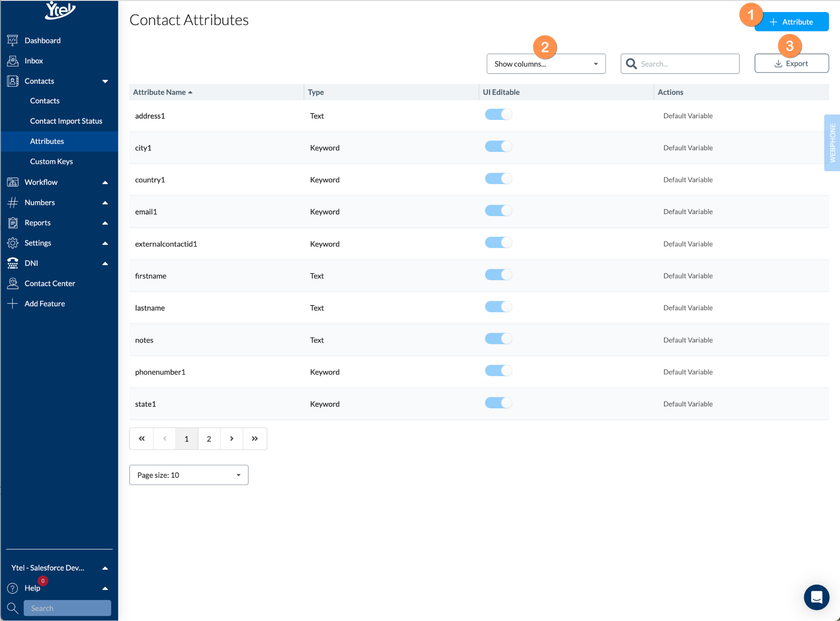840x621 pixels.
Task: Click the Help question mark icon
Action: click(x=12, y=588)
